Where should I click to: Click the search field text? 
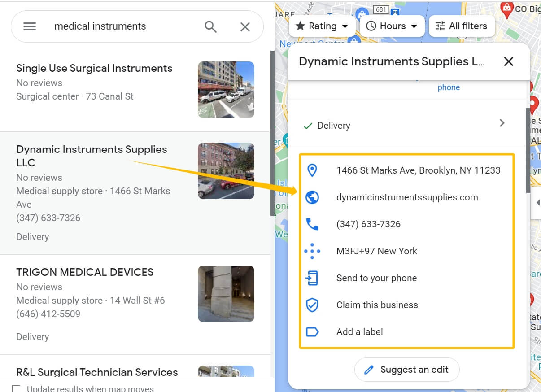pos(100,26)
